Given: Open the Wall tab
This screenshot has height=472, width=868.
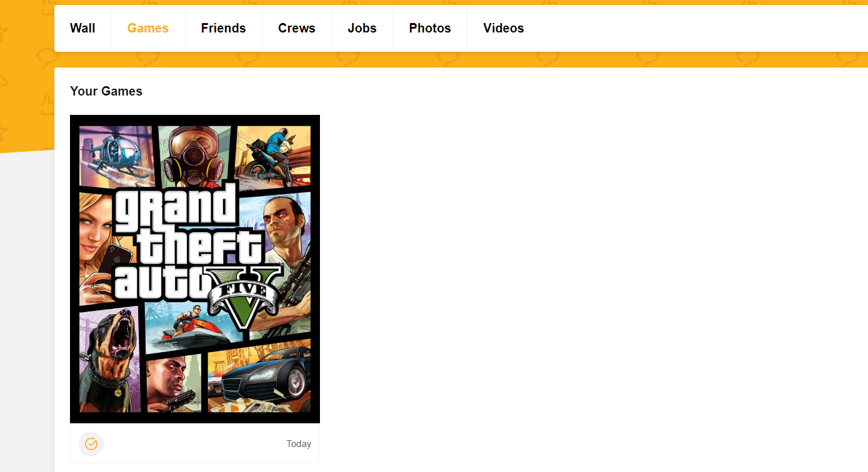Looking at the screenshot, I should (x=82, y=28).
